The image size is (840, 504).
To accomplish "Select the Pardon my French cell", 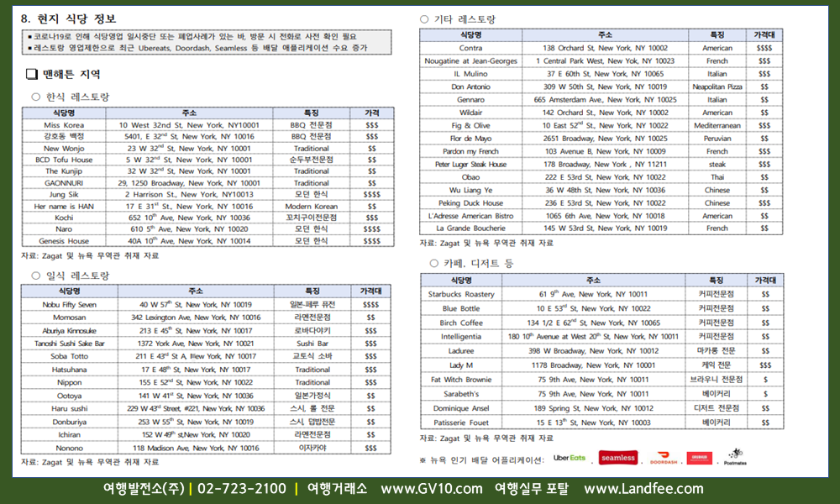I will [x=471, y=151].
